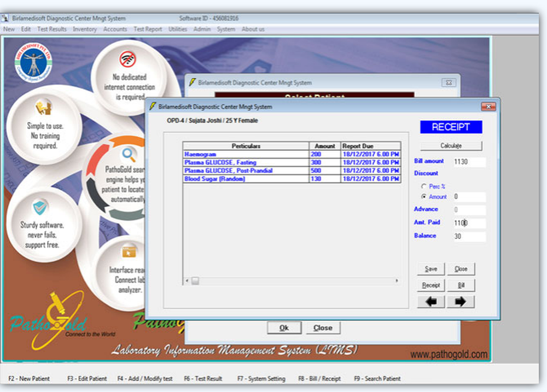Click the person-at-desk icon above 'Simple to use'
Image resolution: width=547 pixels, height=392 pixels.
point(44,107)
